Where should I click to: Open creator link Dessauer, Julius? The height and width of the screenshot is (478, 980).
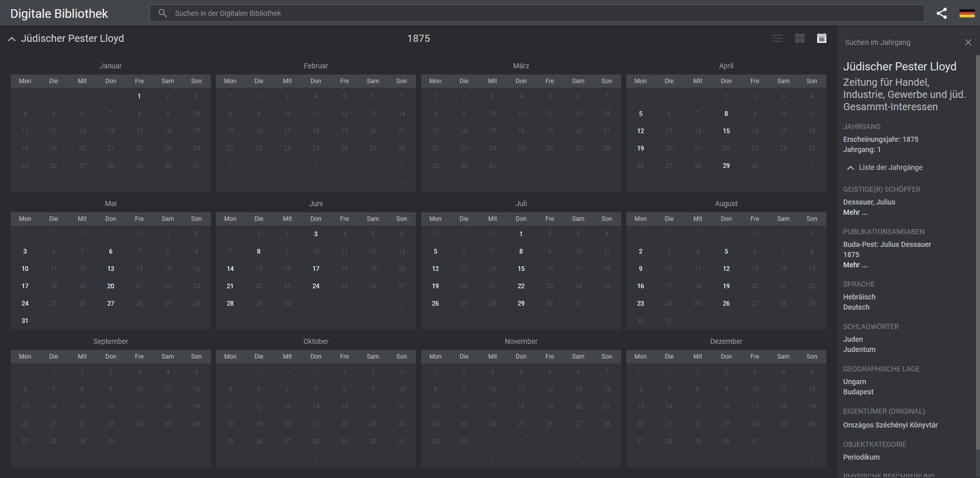coord(869,202)
